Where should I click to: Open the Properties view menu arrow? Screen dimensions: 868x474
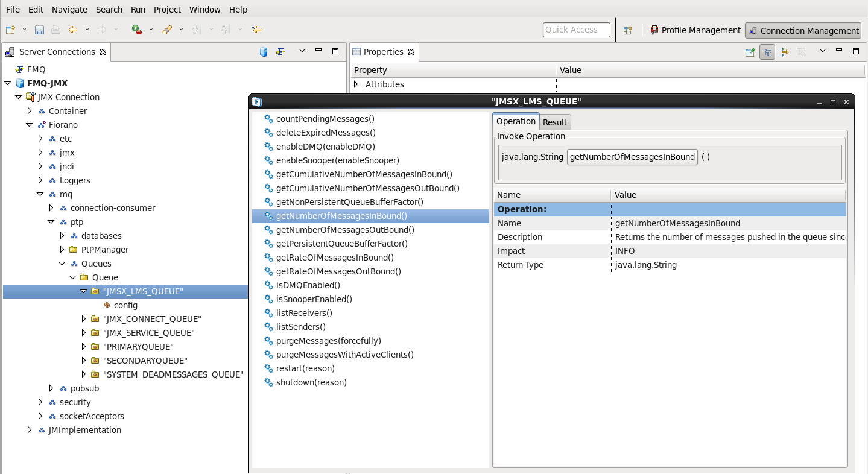822,51
